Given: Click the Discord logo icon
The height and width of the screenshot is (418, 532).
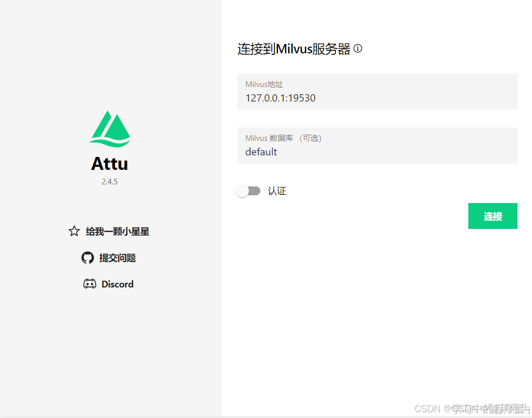Looking at the screenshot, I should [90, 284].
